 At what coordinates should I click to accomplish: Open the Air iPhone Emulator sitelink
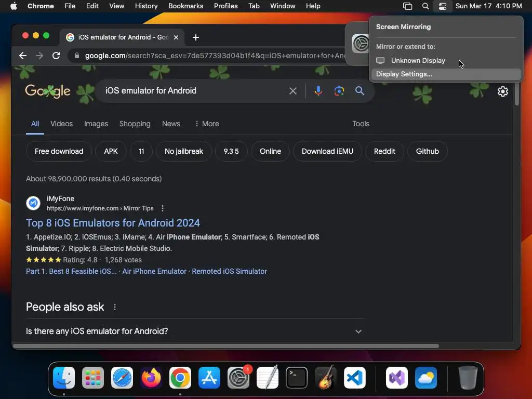click(x=154, y=271)
